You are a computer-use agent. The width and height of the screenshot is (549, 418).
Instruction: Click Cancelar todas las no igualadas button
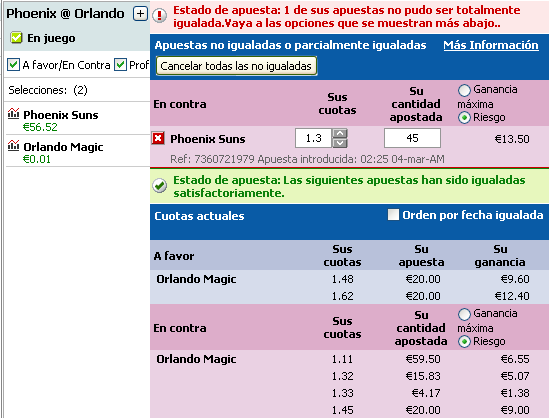[x=236, y=66]
